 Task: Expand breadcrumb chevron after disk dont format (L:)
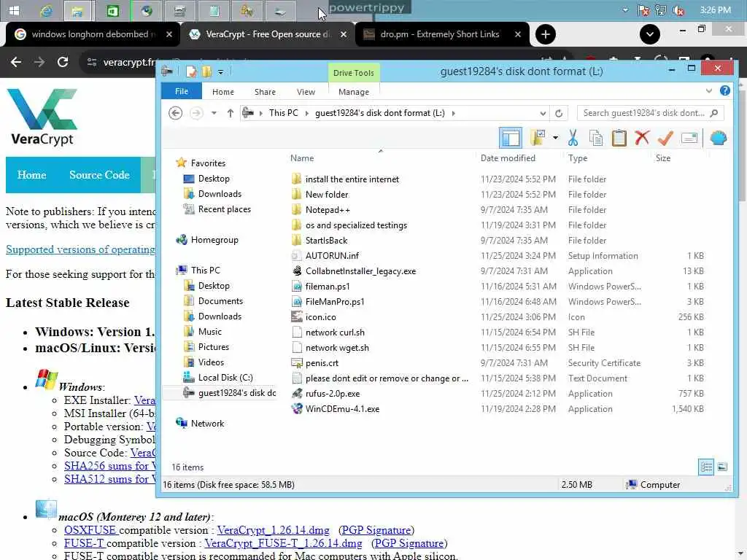point(453,113)
